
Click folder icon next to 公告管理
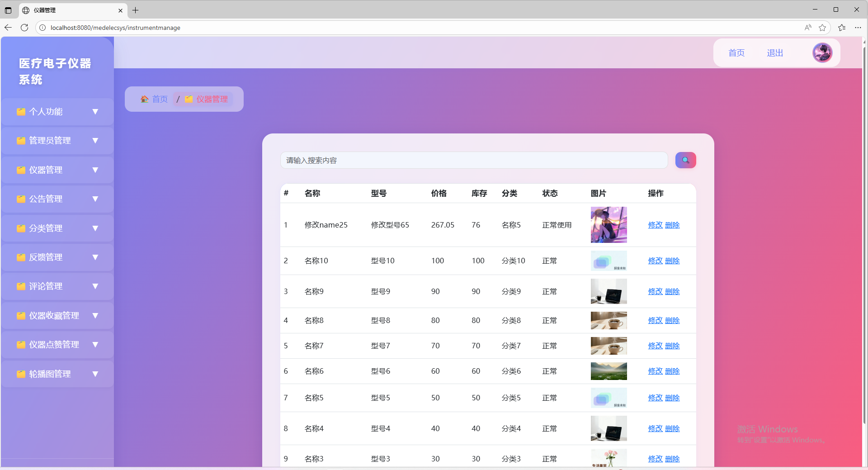pyautogui.click(x=21, y=199)
